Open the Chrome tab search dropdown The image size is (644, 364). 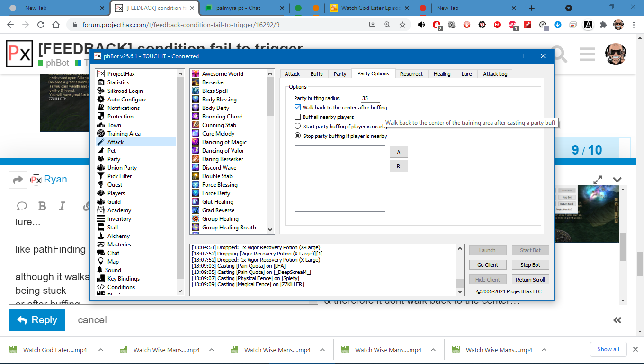(569, 8)
